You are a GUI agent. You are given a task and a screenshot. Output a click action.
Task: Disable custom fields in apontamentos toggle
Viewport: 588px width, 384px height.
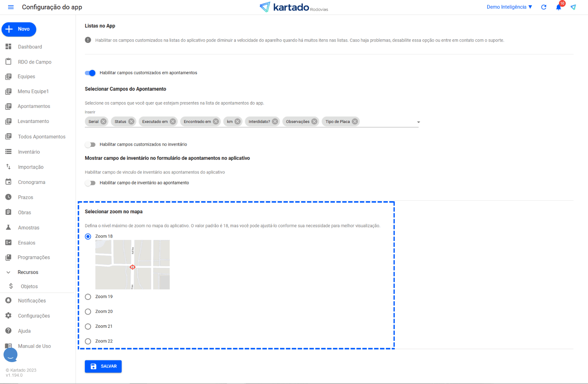tap(90, 73)
